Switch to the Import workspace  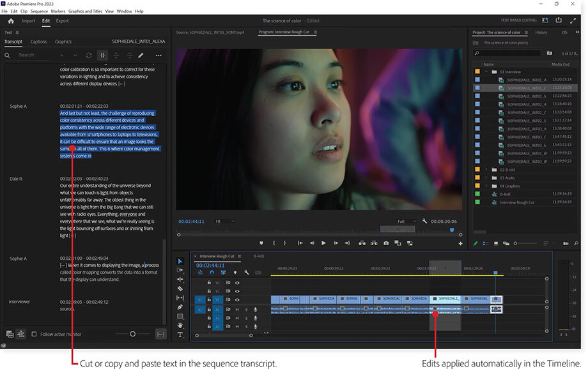point(29,21)
